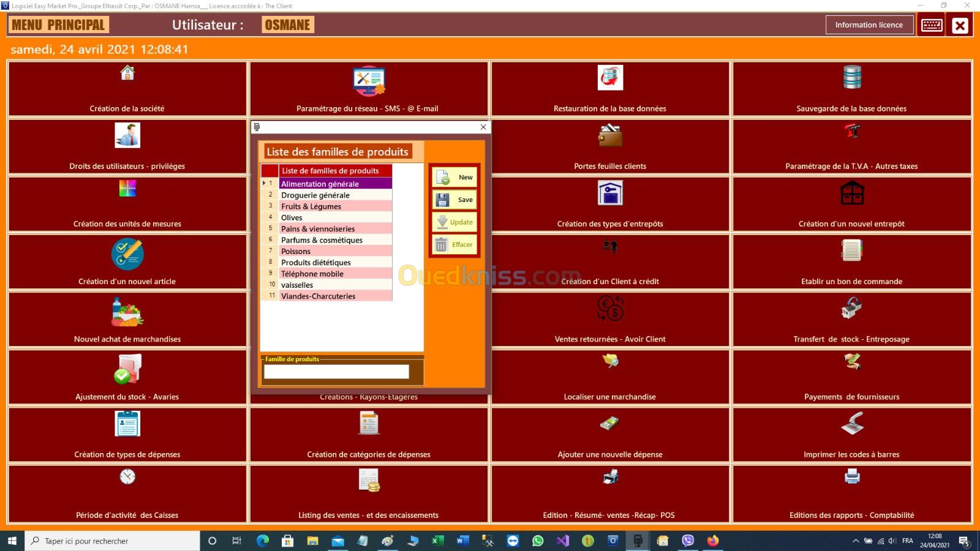The image size is (980, 551).
Task: Open Imprimer les codes à barres scanner icon
Action: click(852, 424)
